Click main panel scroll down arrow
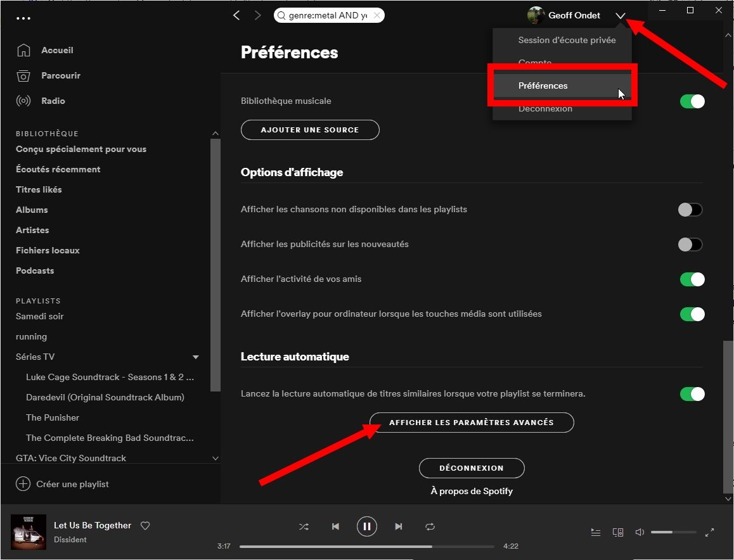 [728, 499]
